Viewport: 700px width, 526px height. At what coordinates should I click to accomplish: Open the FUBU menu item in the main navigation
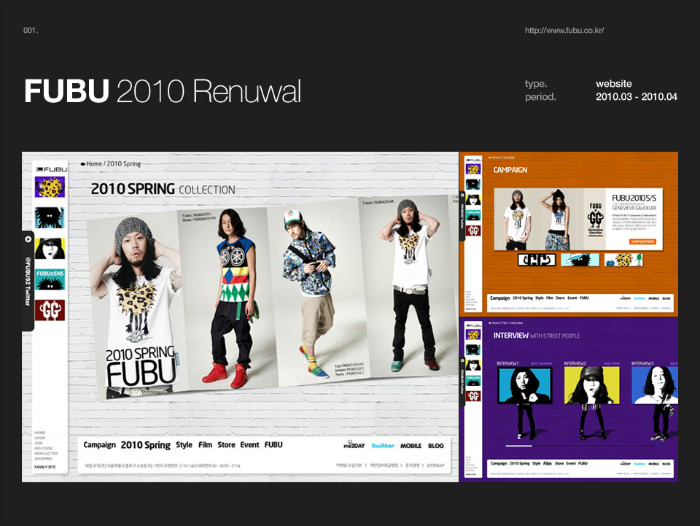pos(273,445)
